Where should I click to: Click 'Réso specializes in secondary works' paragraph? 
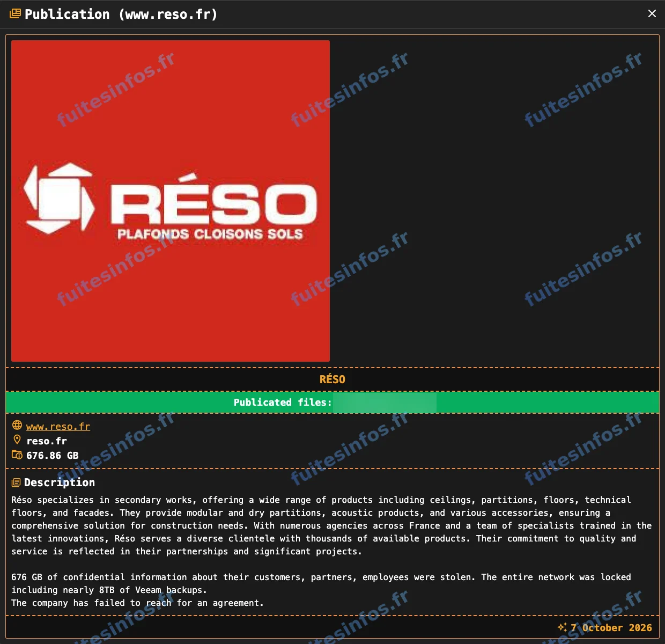point(331,525)
